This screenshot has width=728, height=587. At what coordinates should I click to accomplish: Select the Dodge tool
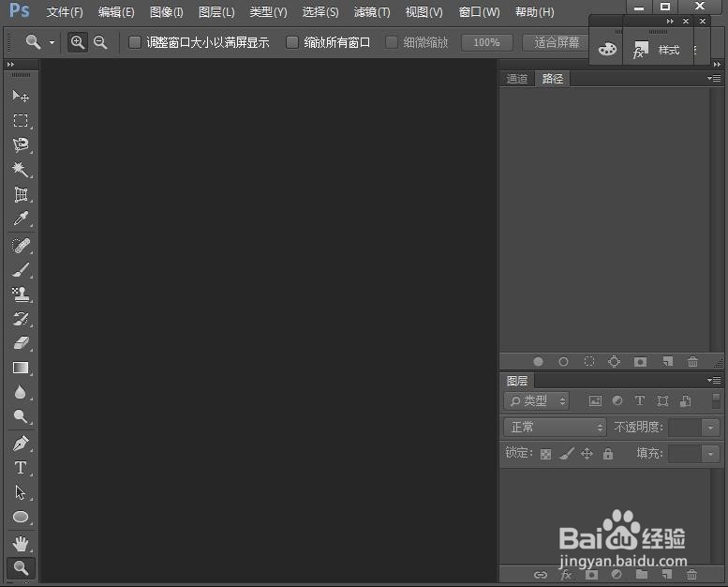coord(21,416)
